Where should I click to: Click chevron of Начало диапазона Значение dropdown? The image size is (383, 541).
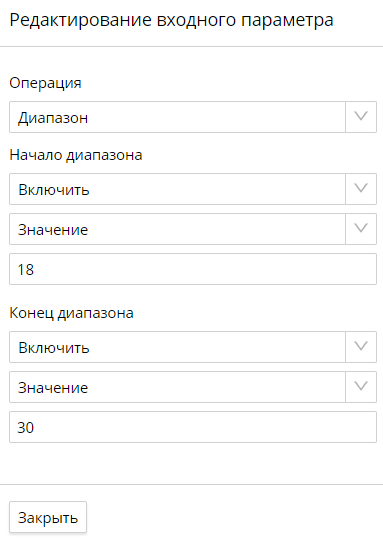point(361,229)
